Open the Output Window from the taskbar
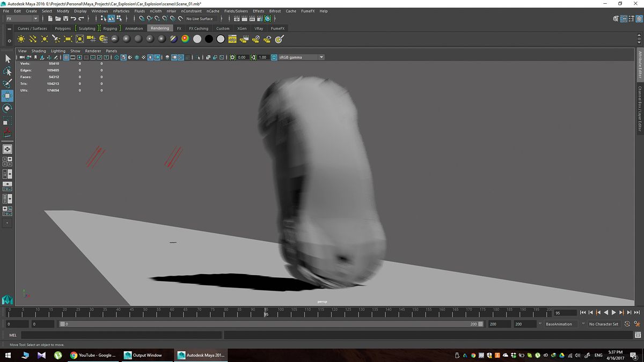The height and width of the screenshot is (362, 644). 146,355
